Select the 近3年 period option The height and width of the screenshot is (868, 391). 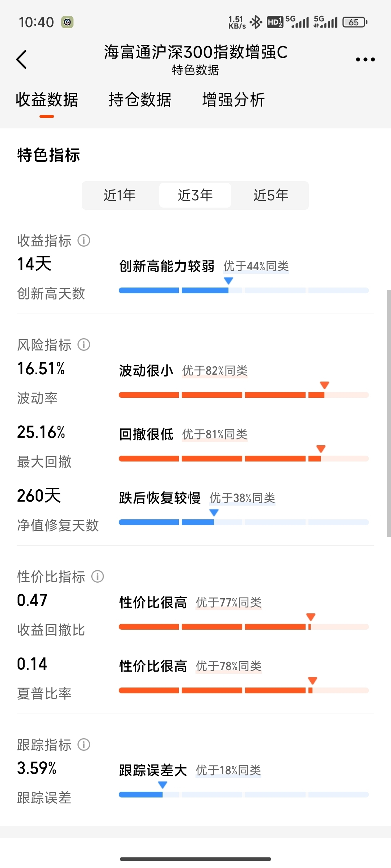click(x=195, y=195)
